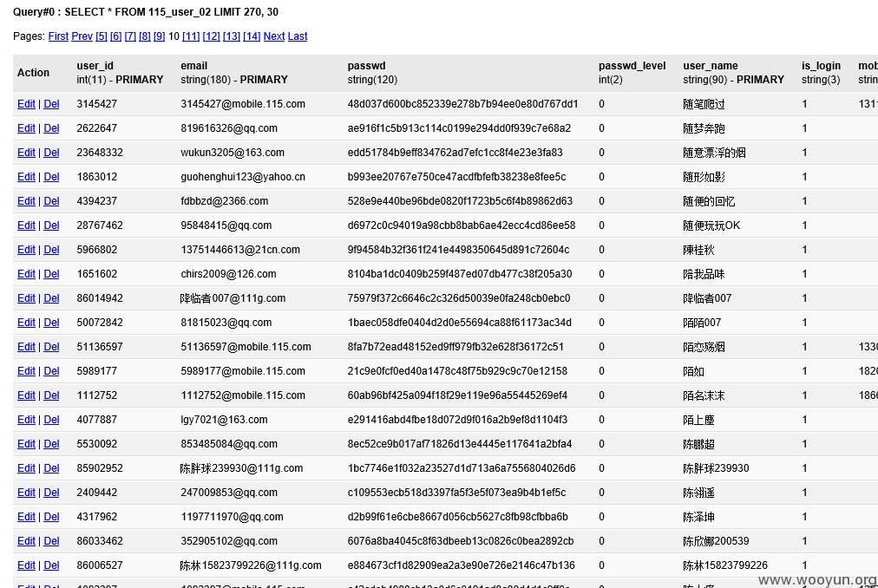Viewport: 878px width, 588px height.
Task: Select the passwd_level column header
Action: click(632, 73)
